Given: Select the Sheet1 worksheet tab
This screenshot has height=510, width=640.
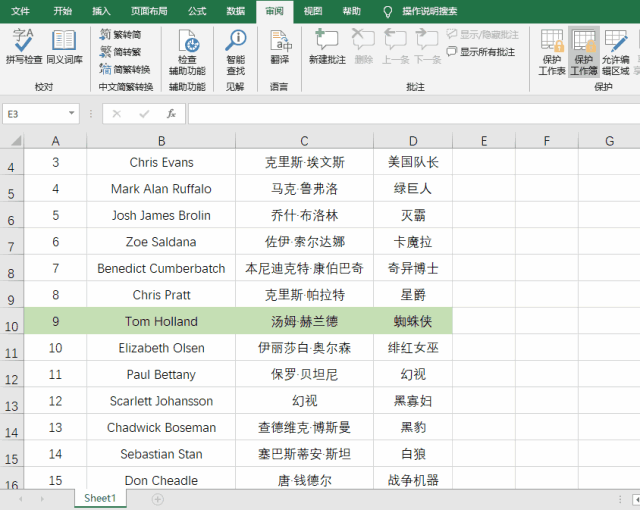Looking at the screenshot, I should pyautogui.click(x=100, y=498).
